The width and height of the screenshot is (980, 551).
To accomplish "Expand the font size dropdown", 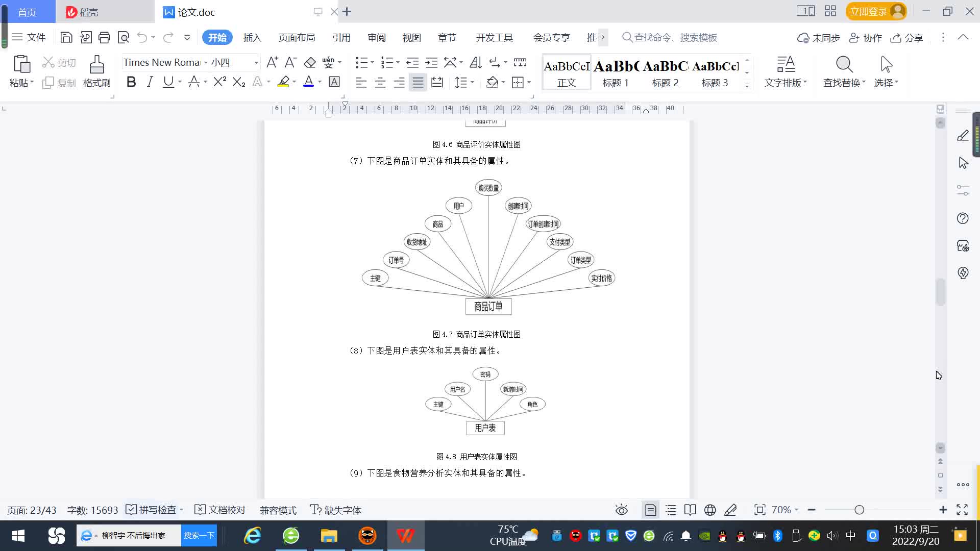I will point(256,63).
